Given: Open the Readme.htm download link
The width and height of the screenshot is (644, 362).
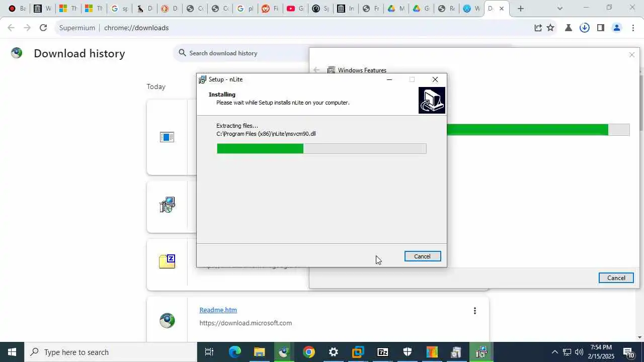Looking at the screenshot, I should coord(218,310).
